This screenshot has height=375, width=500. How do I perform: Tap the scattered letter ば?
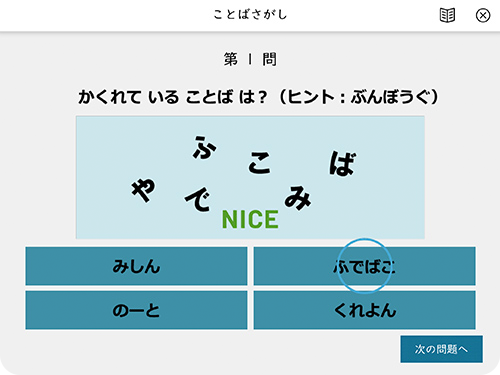(342, 163)
